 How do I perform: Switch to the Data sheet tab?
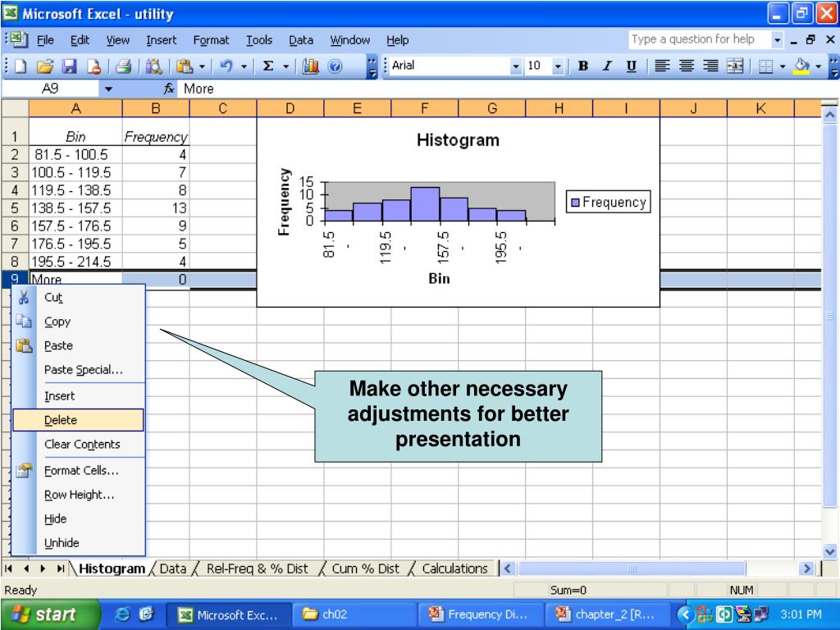pyautogui.click(x=173, y=568)
